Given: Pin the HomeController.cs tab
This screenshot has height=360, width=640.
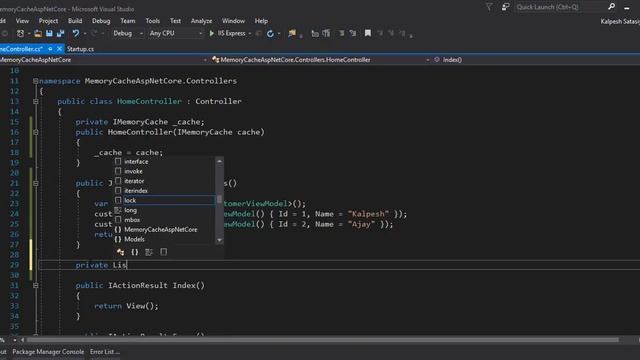Looking at the screenshot, I should (x=50, y=49).
